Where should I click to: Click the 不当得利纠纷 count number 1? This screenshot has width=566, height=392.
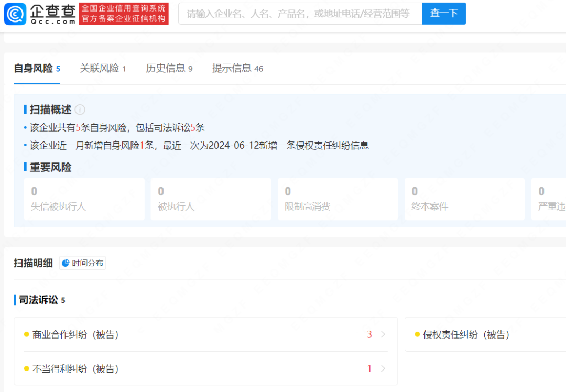click(x=369, y=369)
